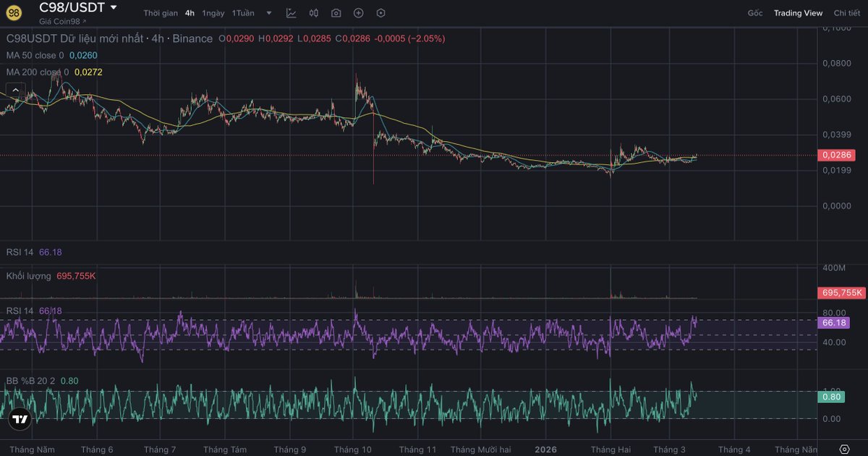
Task: Click the upper RSI 14 66.18 legend
Action: coord(34,253)
